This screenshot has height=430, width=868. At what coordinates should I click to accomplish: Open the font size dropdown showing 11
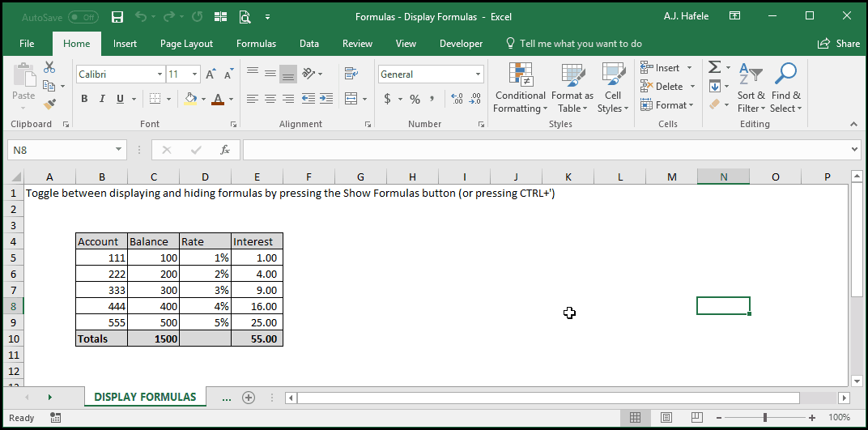coord(195,75)
